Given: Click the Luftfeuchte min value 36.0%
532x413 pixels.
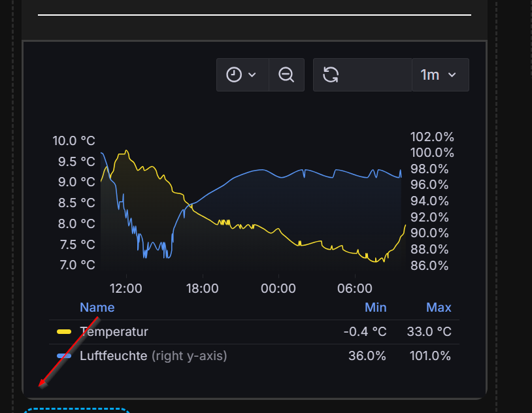Looking at the screenshot, I should tap(367, 356).
